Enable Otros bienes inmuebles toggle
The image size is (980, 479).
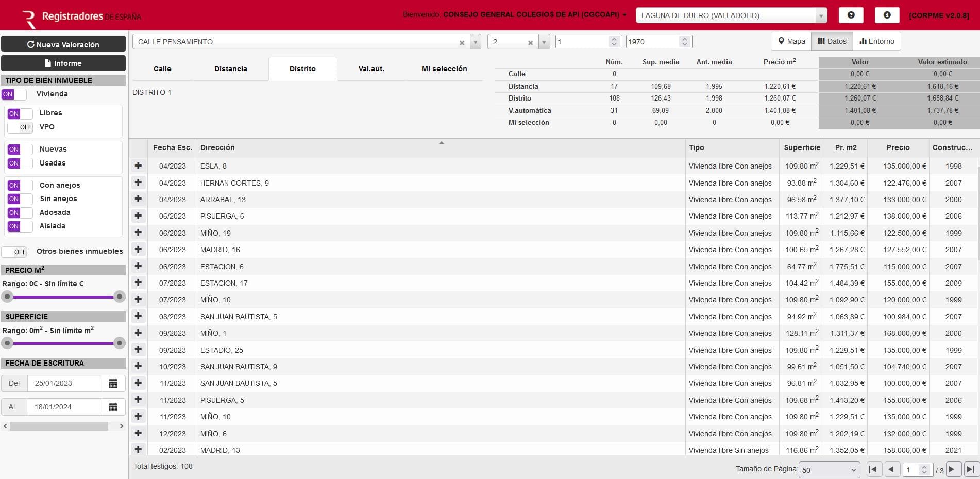[x=14, y=252]
